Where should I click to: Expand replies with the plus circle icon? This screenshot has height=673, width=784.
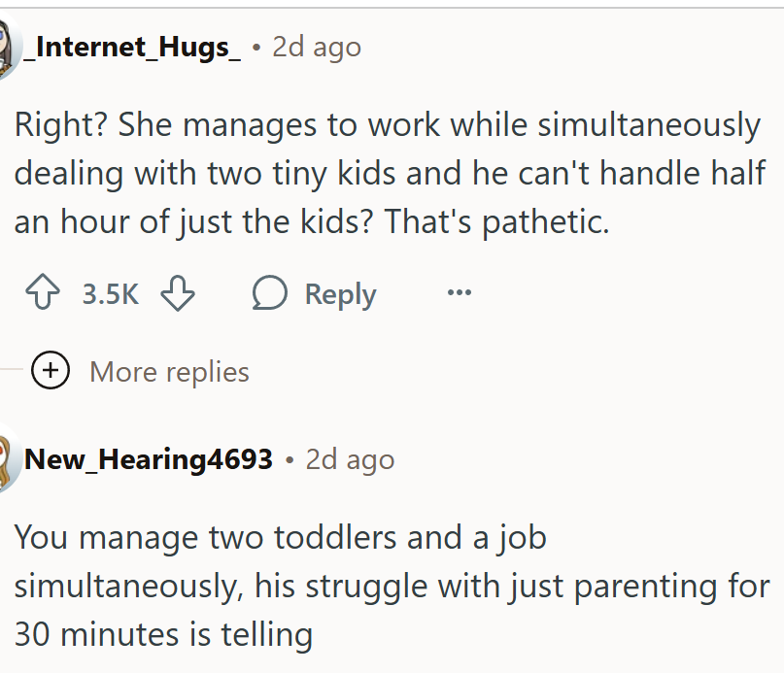[50, 371]
